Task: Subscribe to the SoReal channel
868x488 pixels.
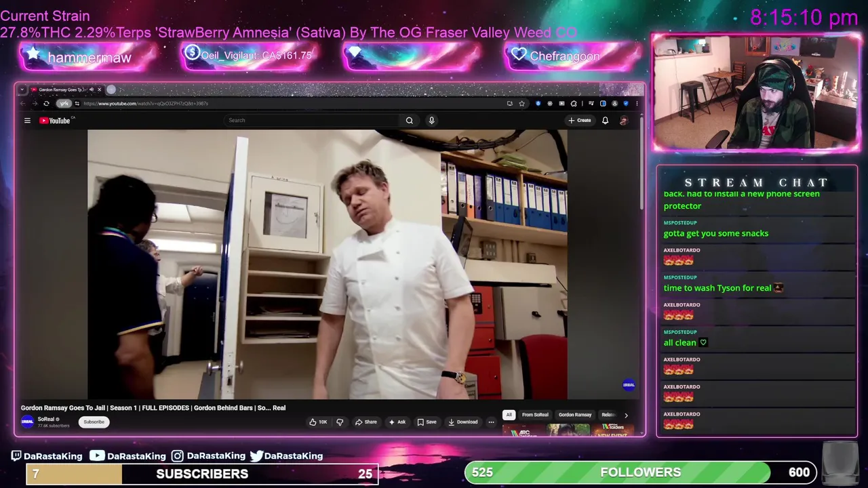Action: (94, 422)
